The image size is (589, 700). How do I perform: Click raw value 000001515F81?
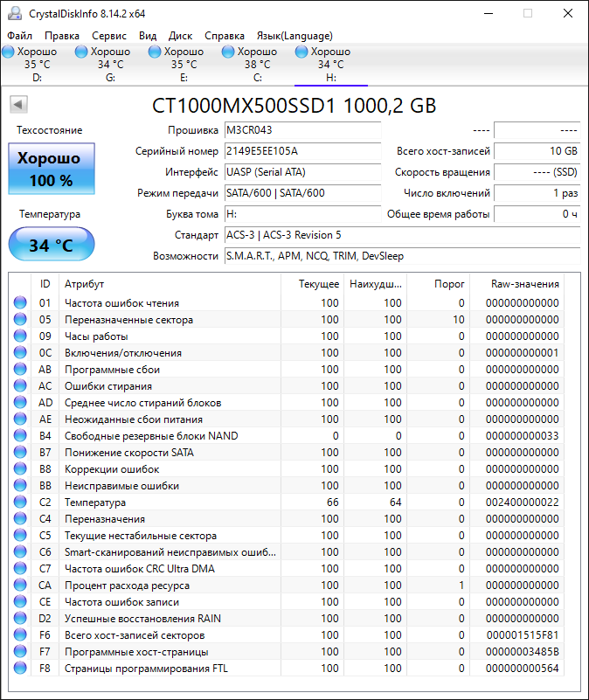pos(522,634)
